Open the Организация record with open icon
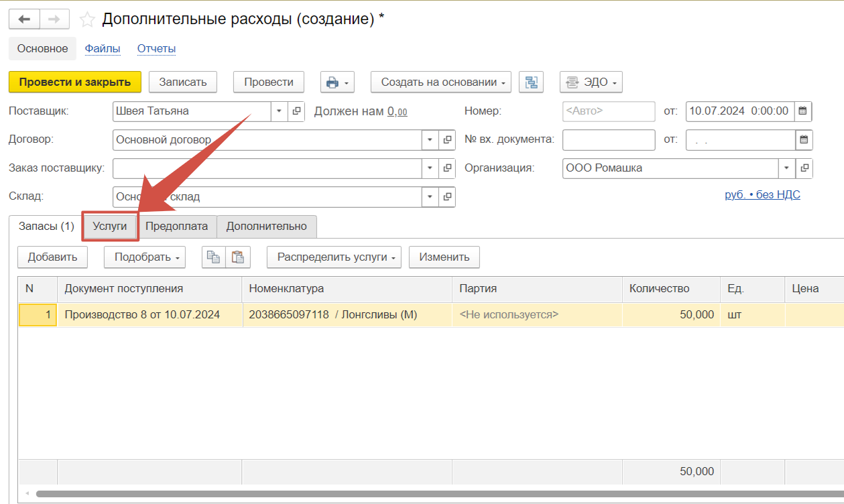 (x=804, y=168)
